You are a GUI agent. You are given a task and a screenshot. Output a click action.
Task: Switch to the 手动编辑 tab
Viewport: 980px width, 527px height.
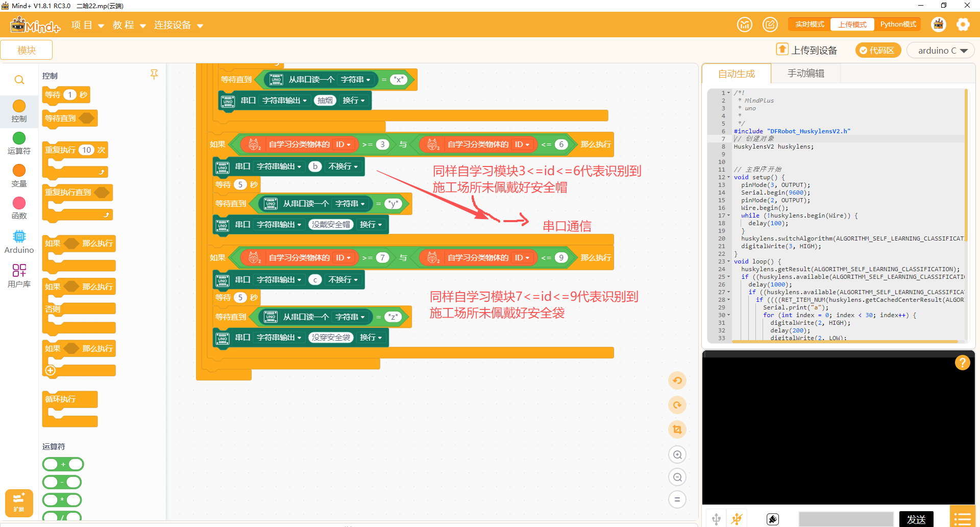806,73
